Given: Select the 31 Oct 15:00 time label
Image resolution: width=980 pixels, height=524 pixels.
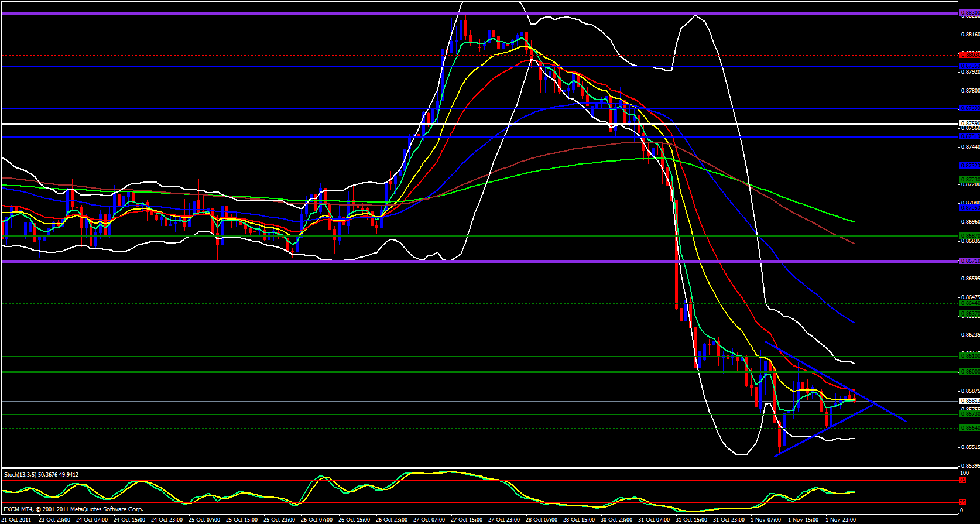Looking at the screenshot, I should (691, 520).
